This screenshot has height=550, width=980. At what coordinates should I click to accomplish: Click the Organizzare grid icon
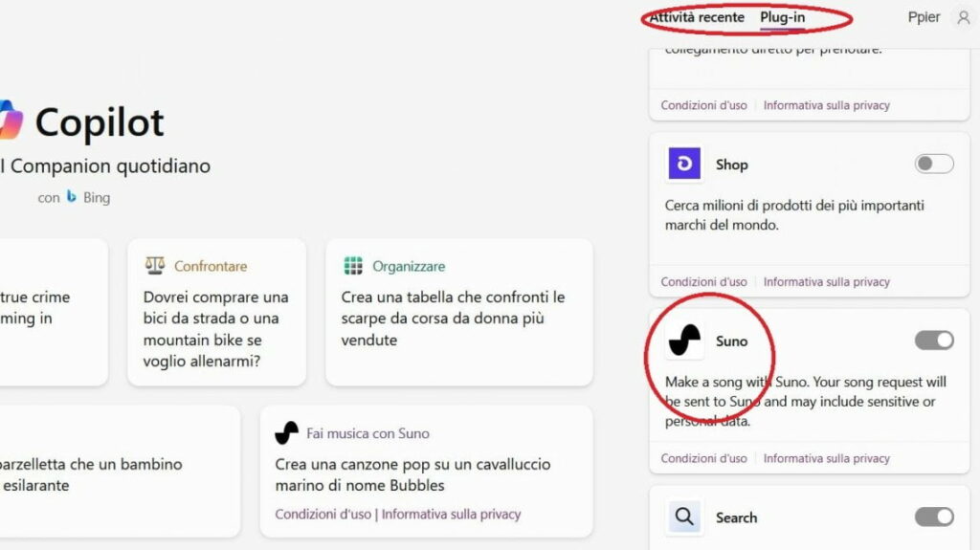coord(352,266)
